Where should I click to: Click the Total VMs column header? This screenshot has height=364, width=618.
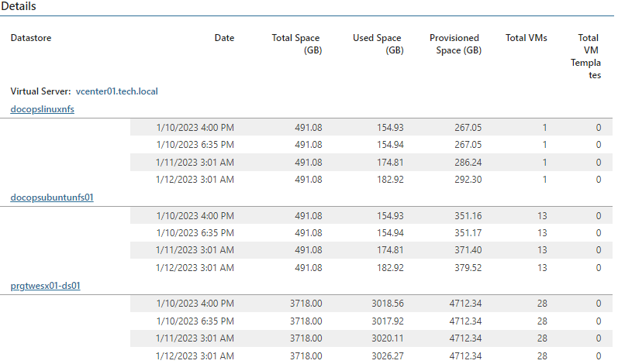click(527, 38)
